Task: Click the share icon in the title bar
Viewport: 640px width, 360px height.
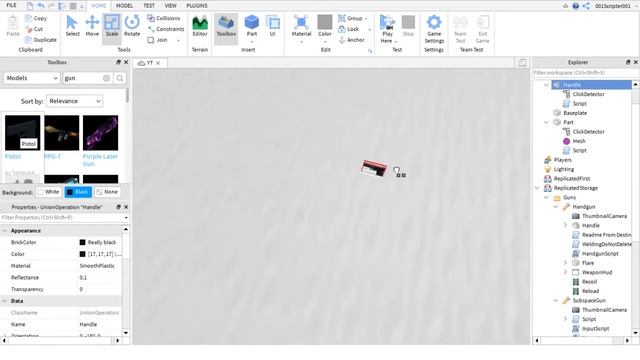Action: tap(586, 6)
